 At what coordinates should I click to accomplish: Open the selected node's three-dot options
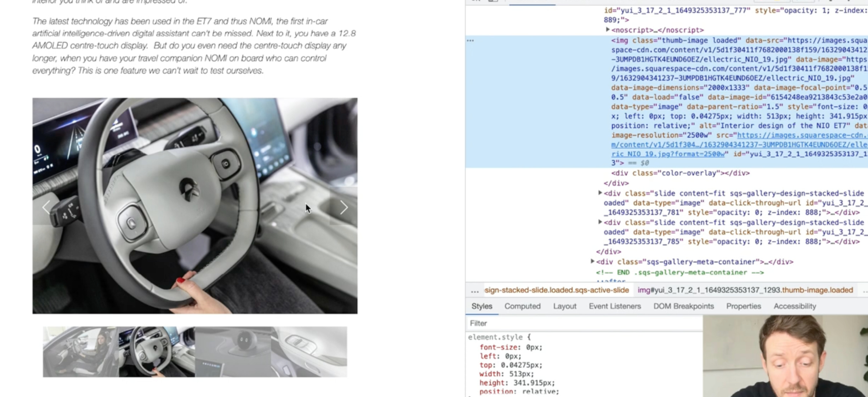(x=470, y=41)
